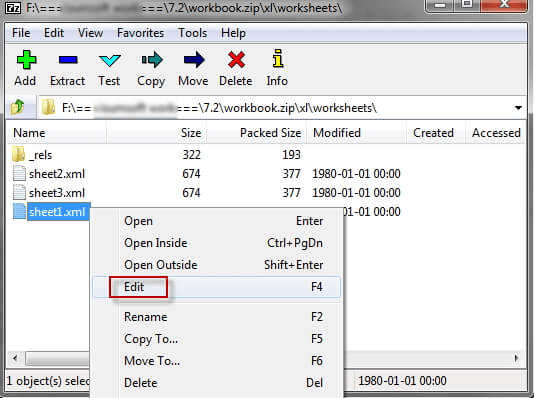
Task: Click the horizontal scrollbar thumb
Action: coord(58,358)
